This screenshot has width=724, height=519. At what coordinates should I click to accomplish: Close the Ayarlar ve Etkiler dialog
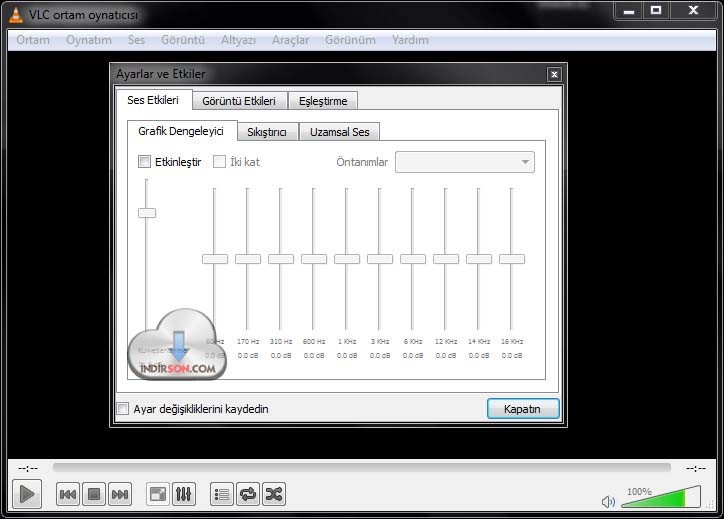[554, 74]
